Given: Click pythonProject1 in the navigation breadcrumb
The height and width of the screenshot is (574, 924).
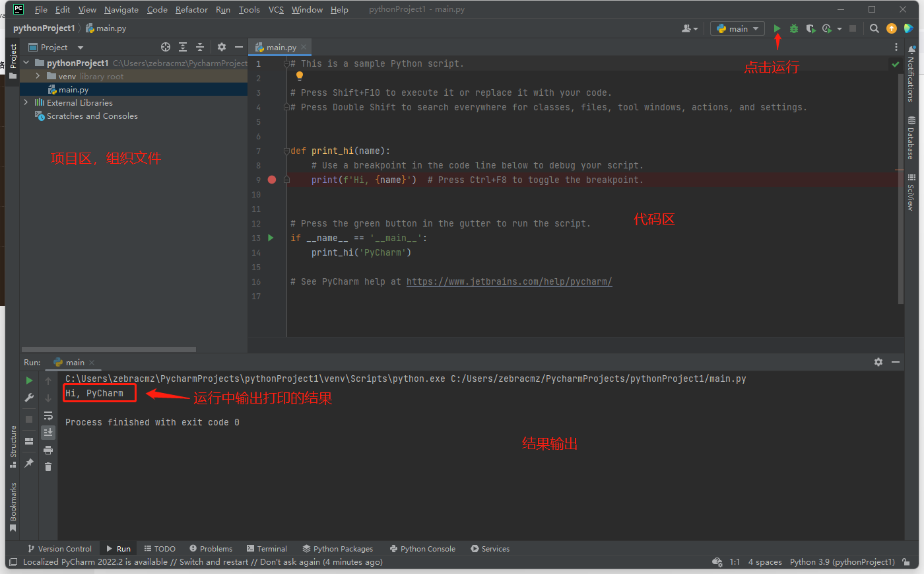Looking at the screenshot, I should pyautogui.click(x=44, y=28).
